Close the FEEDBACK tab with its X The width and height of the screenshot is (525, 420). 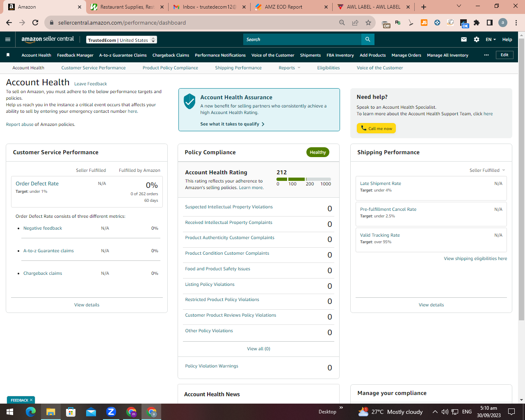[x=31, y=400]
